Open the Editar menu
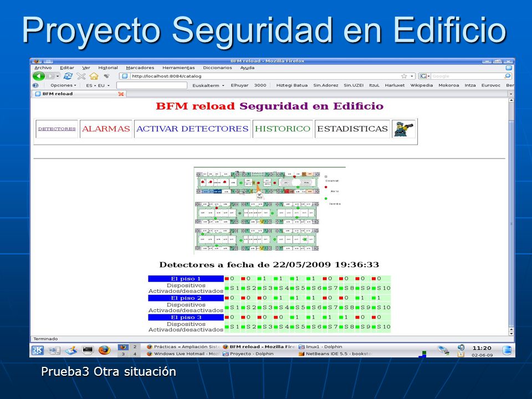532x399 pixels. click(x=67, y=68)
